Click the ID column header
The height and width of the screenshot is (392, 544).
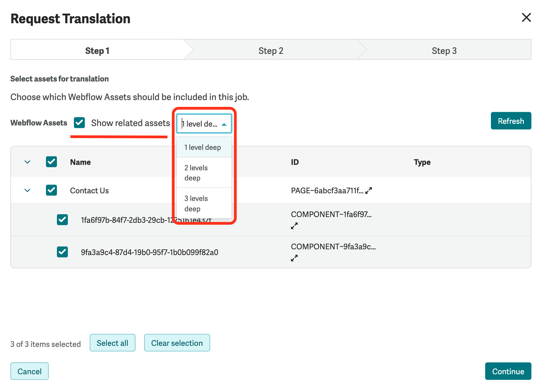coord(295,162)
